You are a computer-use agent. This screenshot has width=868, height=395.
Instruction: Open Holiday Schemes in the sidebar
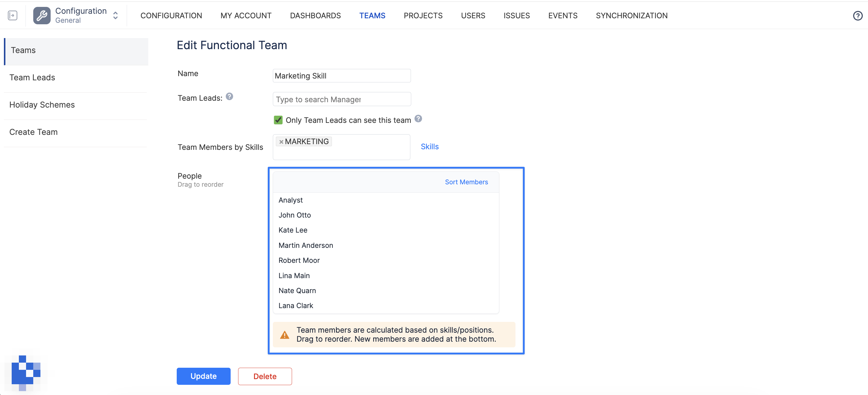[x=42, y=105]
